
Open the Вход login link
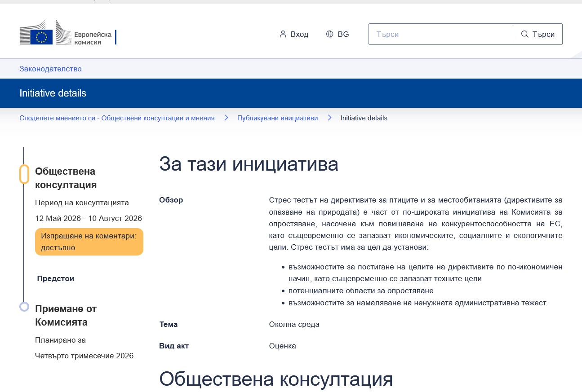(294, 34)
